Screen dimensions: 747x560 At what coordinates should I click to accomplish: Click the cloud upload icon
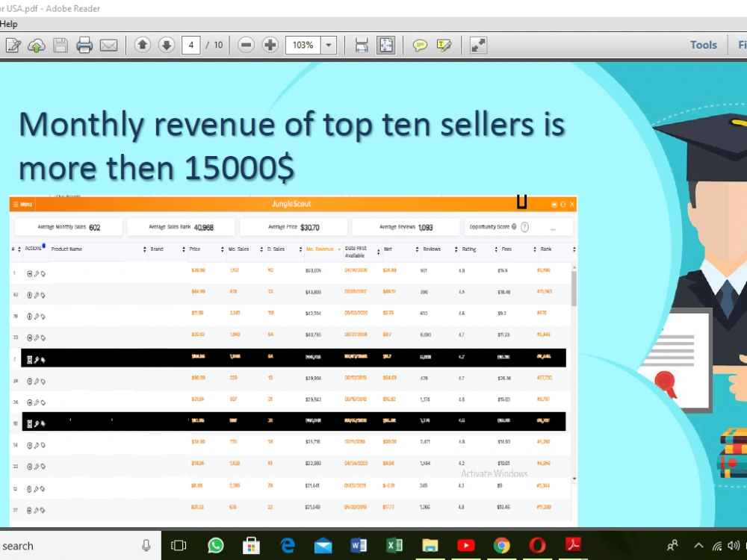point(36,46)
